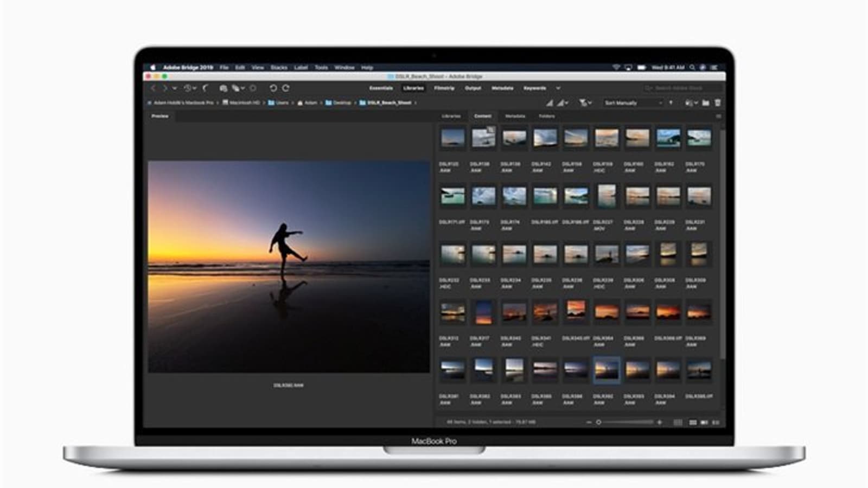Open the Help menu
Viewport: 868px width, 488px height.
(x=367, y=67)
